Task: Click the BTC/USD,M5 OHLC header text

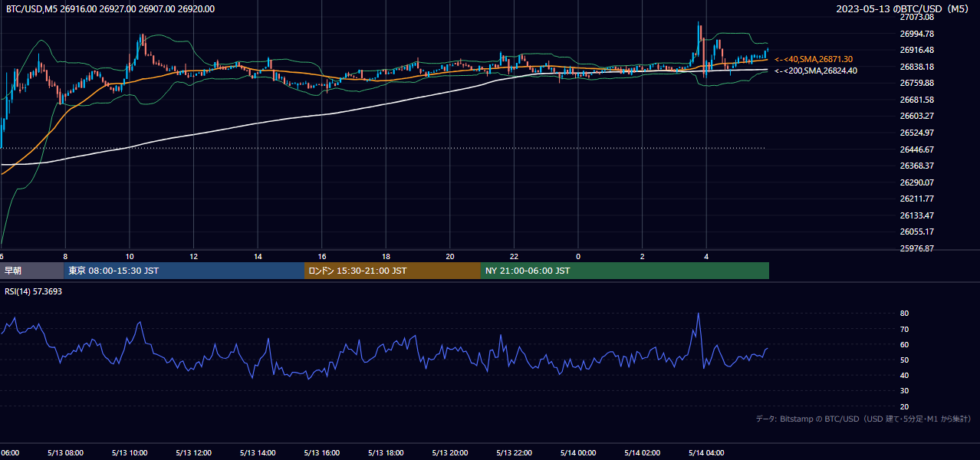Action: coord(110,9)
